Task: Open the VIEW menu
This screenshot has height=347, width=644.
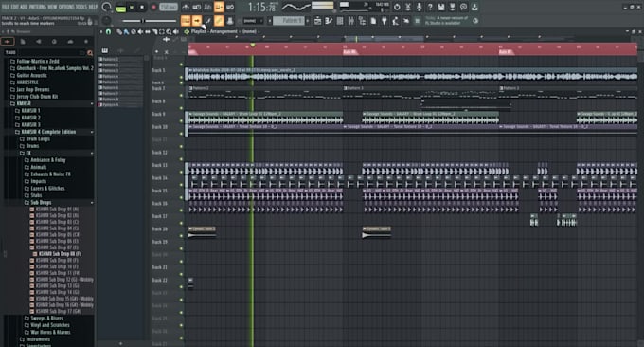Action: [53, 7]
